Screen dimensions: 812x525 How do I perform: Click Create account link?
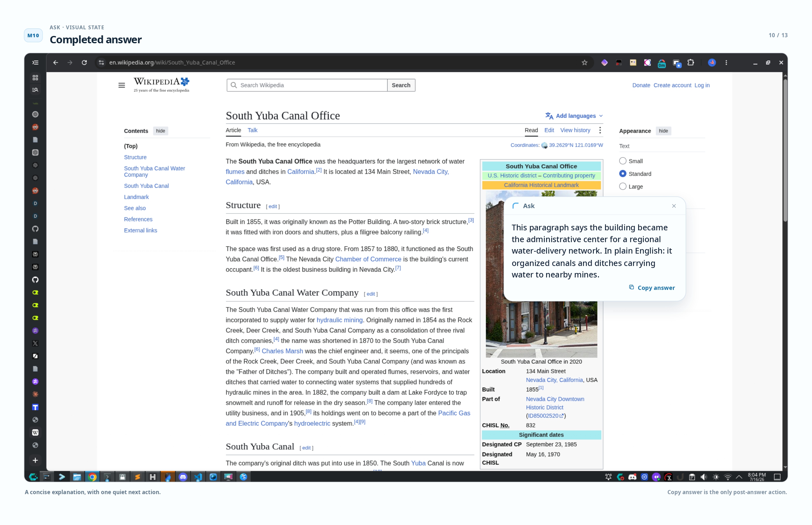pyautogui.click(x=672, y=85)
